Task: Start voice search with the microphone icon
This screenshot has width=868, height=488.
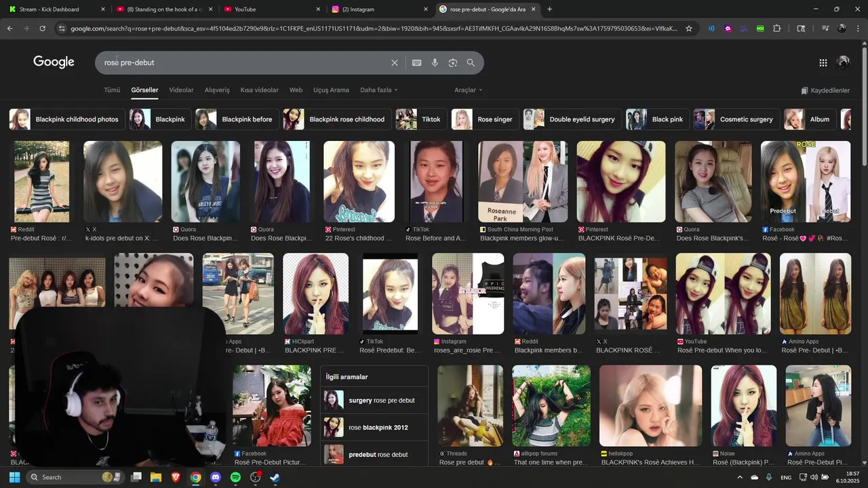Action: click(x=435, y=62)
